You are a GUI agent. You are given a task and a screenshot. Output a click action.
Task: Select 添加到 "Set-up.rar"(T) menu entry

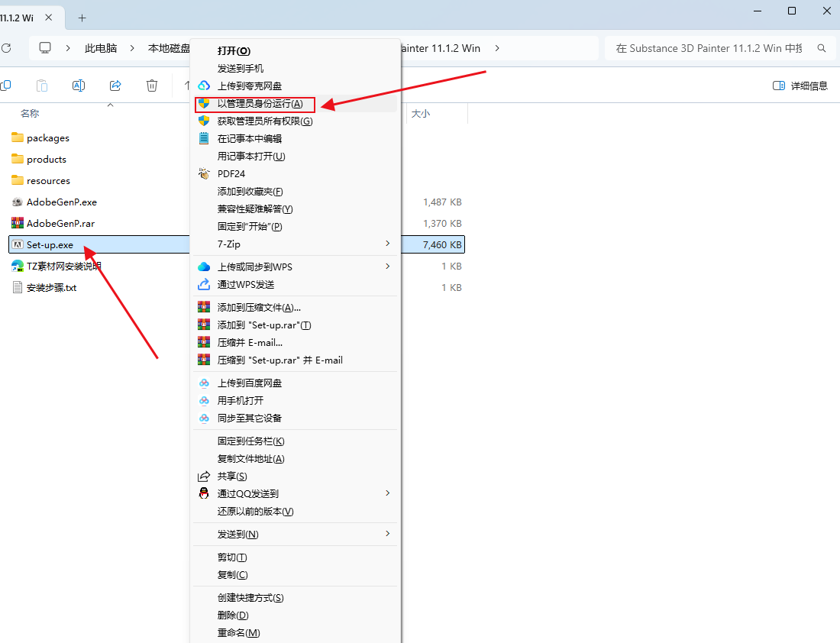(x=296, y=325)
